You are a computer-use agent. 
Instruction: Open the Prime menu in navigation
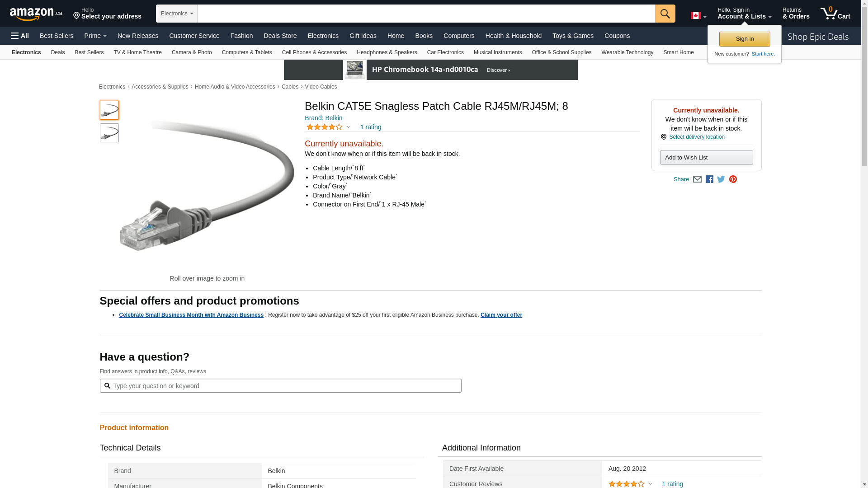pyautogui.click(x=95, y=36)
